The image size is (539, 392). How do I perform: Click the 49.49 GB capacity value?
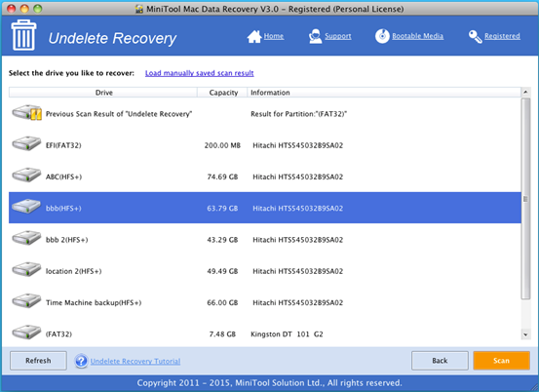222,271
